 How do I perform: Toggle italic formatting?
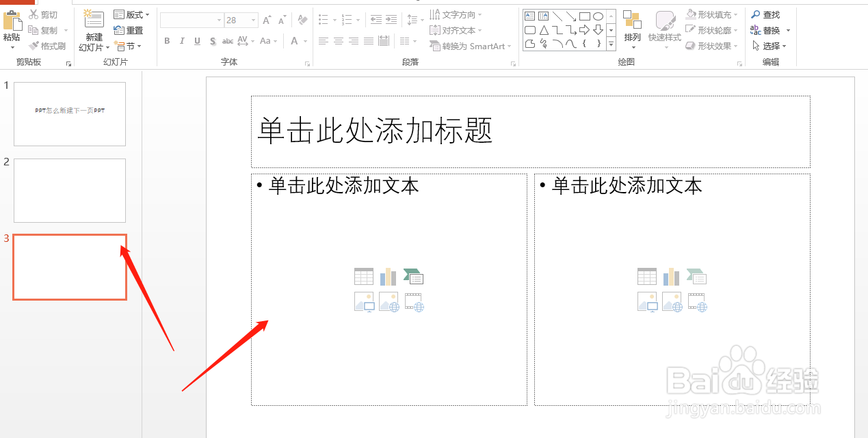coord(181,41)
